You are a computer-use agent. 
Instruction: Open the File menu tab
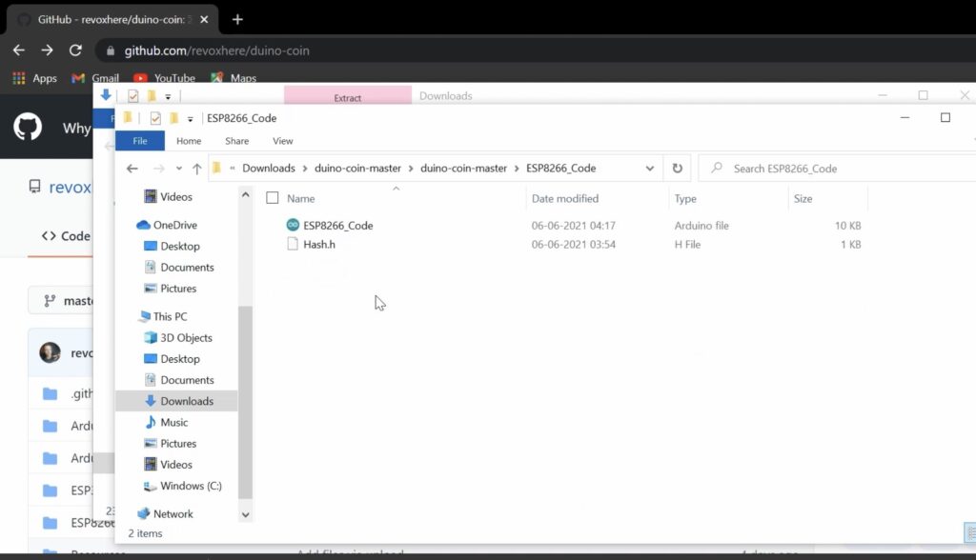coord(140,141)
